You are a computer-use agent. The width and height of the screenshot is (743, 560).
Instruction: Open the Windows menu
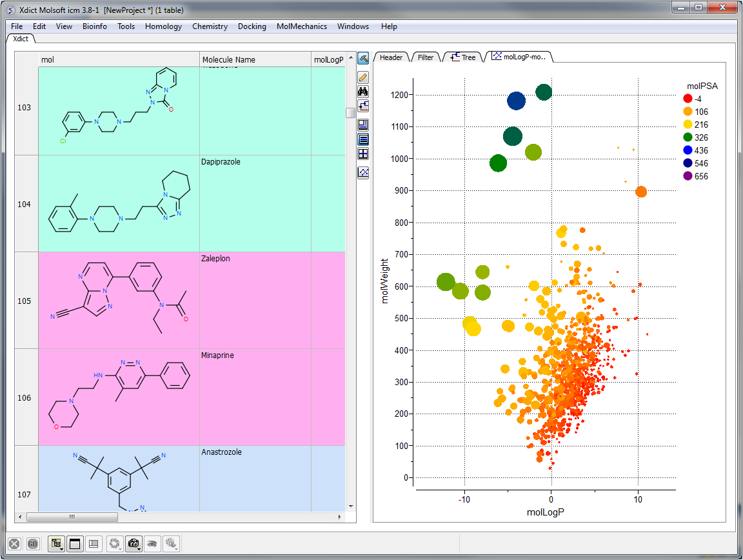point(353,26)
